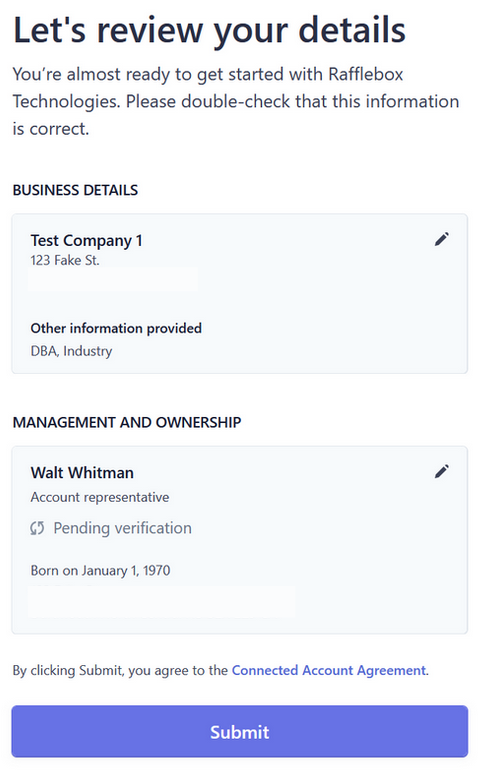
Task: Open the Connected Account Agreement link
Action: [x=329, y=670]
